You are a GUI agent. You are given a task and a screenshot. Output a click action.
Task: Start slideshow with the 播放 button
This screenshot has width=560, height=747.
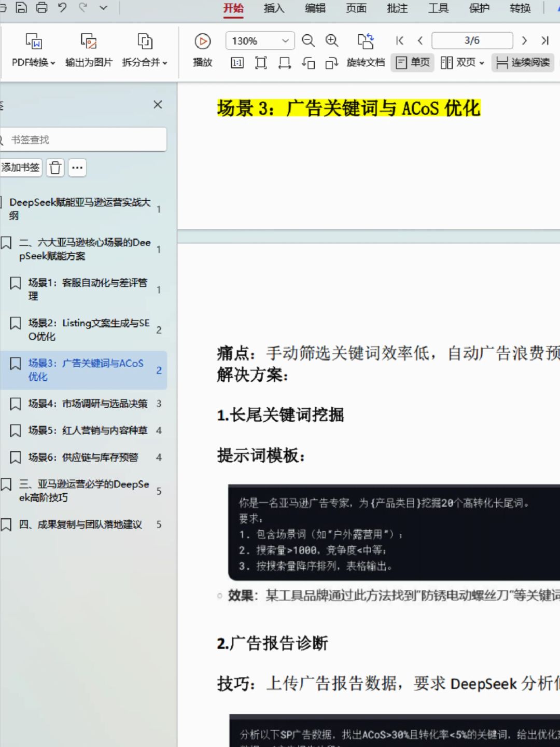[x=202, y=50]
